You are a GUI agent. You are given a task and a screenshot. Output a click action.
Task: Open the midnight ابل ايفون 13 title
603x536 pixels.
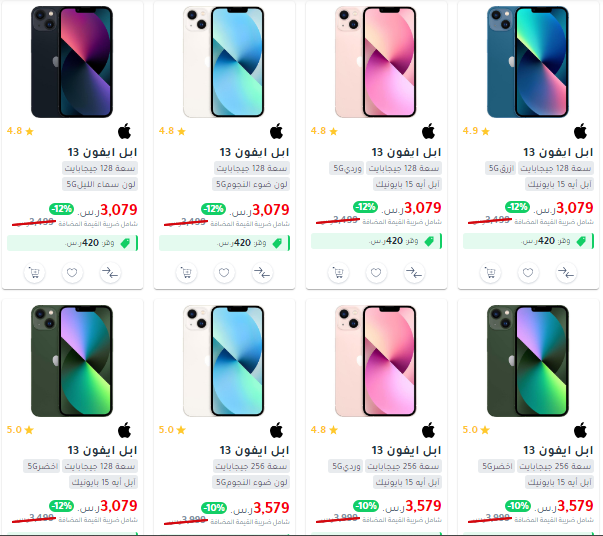pyautogui.click(x=102, y=152)
